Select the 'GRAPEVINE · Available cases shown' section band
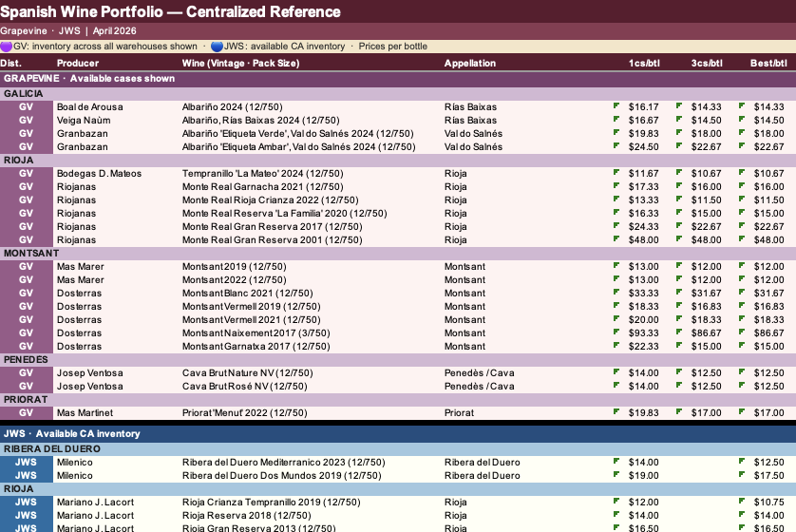 [398, 79]
